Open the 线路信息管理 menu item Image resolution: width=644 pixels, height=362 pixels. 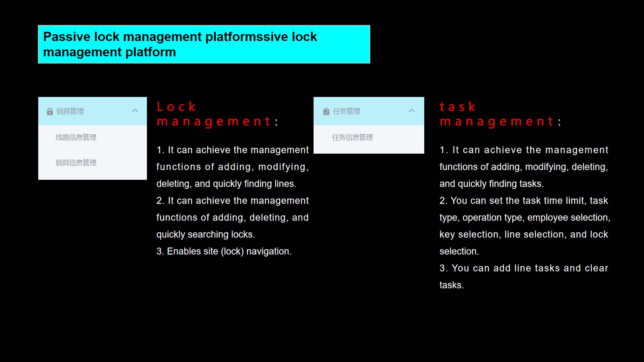click(x=76, y=138)
